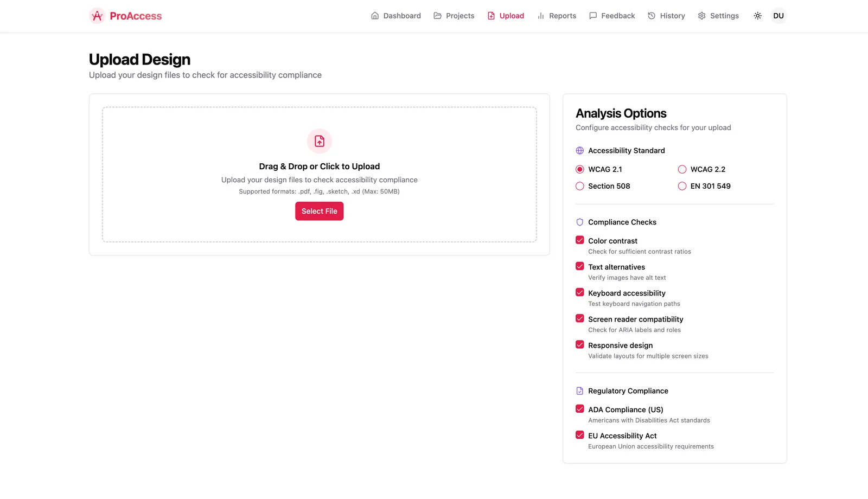This screenshot has width=868, height=499.
Task: Toggle the light/dark theme sun icon
Action: (x=757, y=16)
